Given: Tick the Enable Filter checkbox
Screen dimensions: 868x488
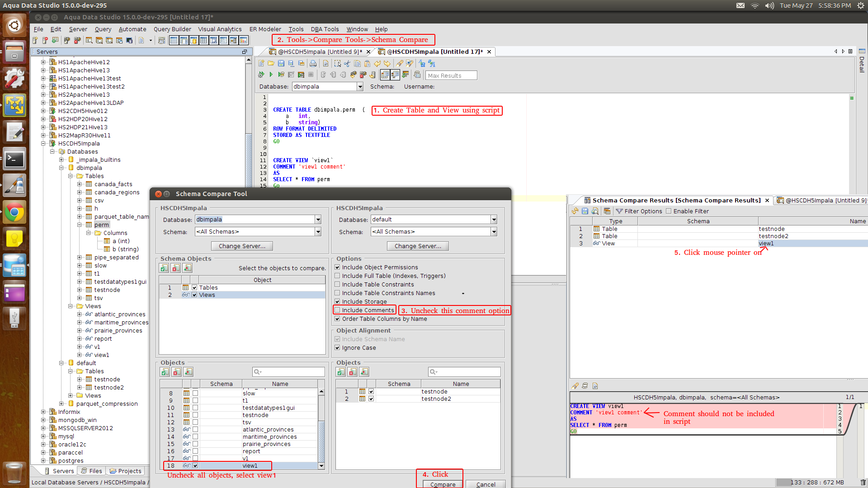Looking at the screenshot, I should 669,211.
